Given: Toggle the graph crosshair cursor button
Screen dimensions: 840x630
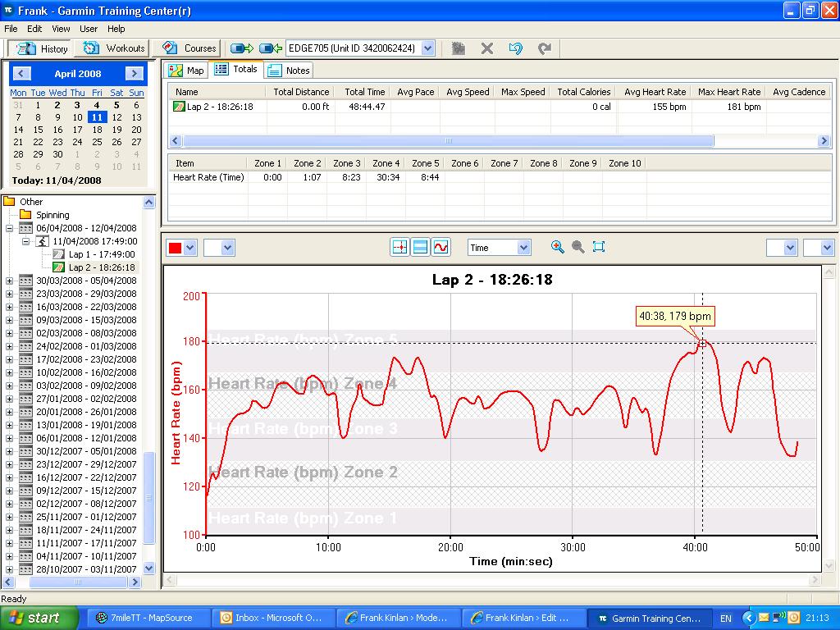Looking at the screenshot, I should (399, 247).
